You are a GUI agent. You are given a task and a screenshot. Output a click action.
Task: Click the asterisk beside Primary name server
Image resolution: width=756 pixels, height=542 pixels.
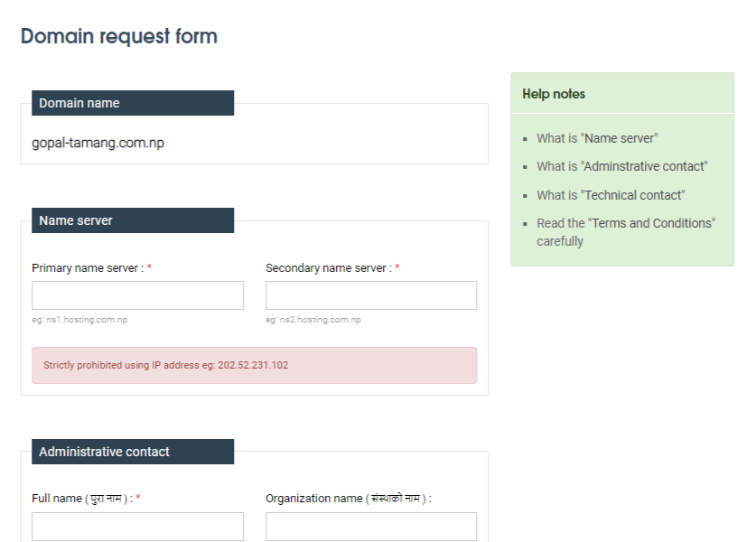150,266
